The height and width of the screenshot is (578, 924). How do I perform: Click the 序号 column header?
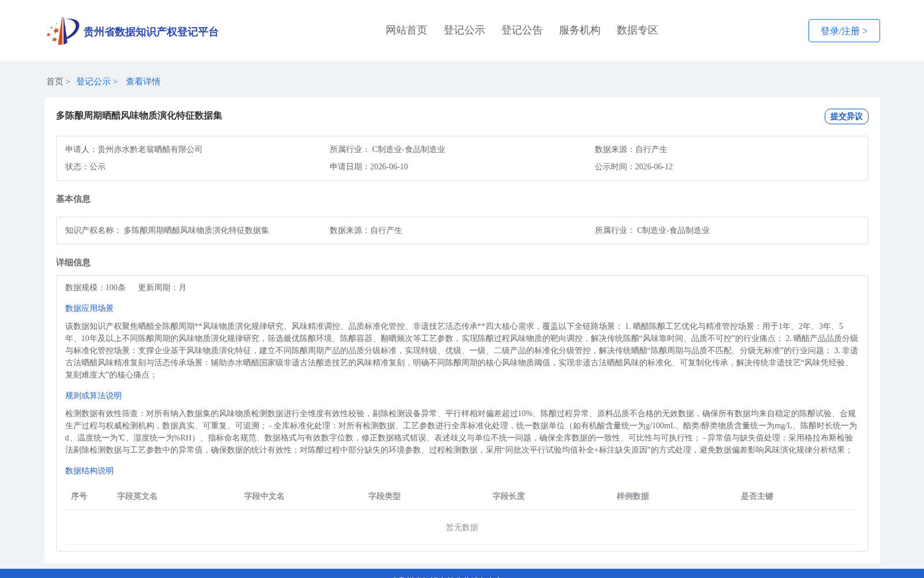79,496
